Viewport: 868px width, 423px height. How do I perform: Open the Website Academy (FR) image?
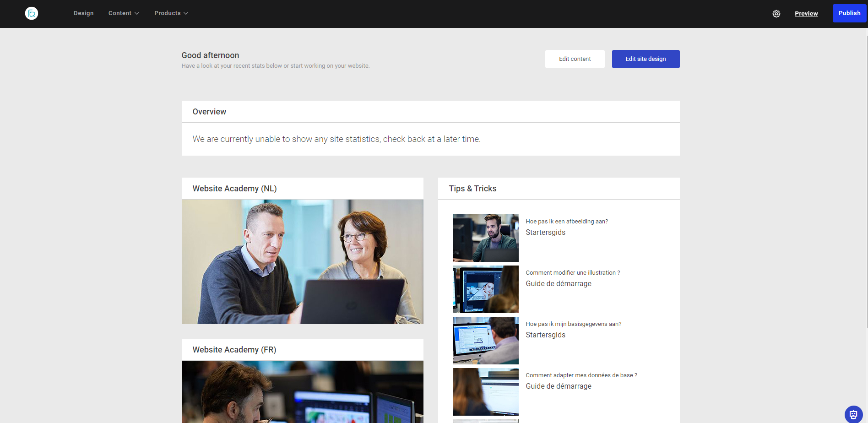point(303,392)
